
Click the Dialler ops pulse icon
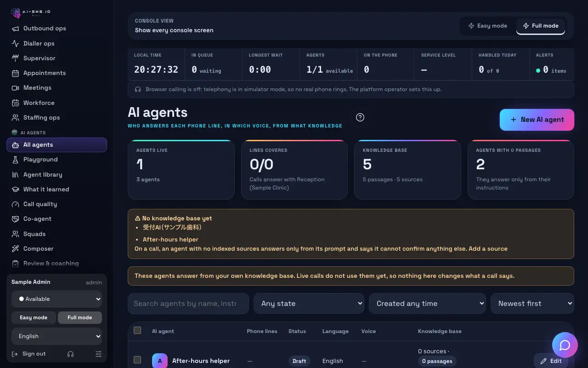tap(15, 43)
